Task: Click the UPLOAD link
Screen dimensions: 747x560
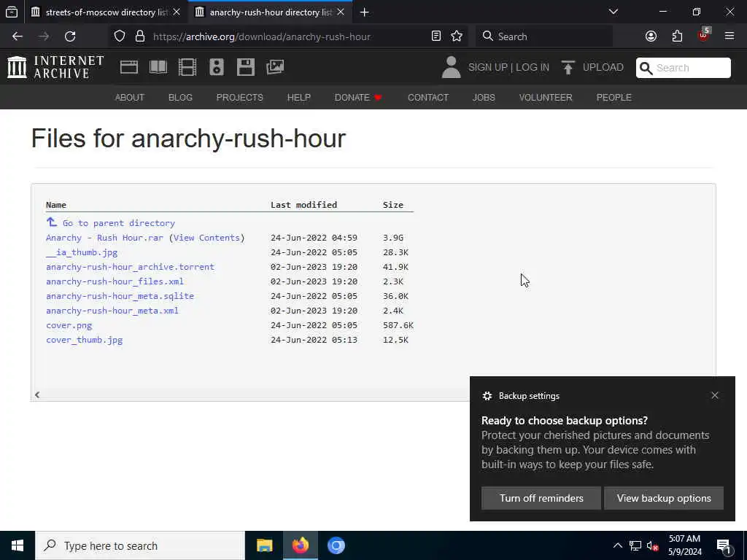Action: click(x=603, y=68)
